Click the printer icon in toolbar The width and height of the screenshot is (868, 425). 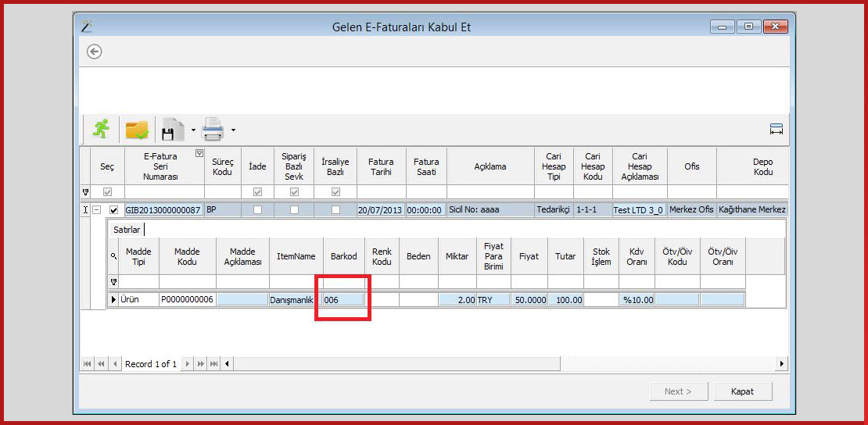(213, 129)
